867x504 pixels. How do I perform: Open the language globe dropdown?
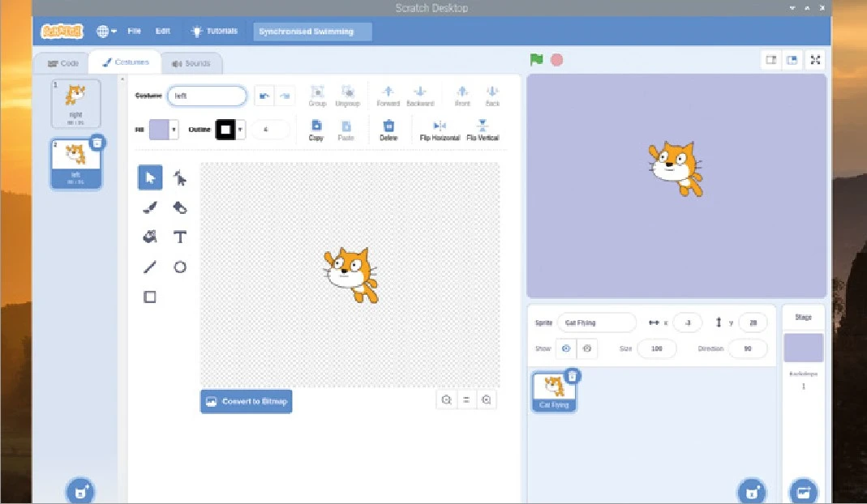pyautogui.click(x=106, y=32)
